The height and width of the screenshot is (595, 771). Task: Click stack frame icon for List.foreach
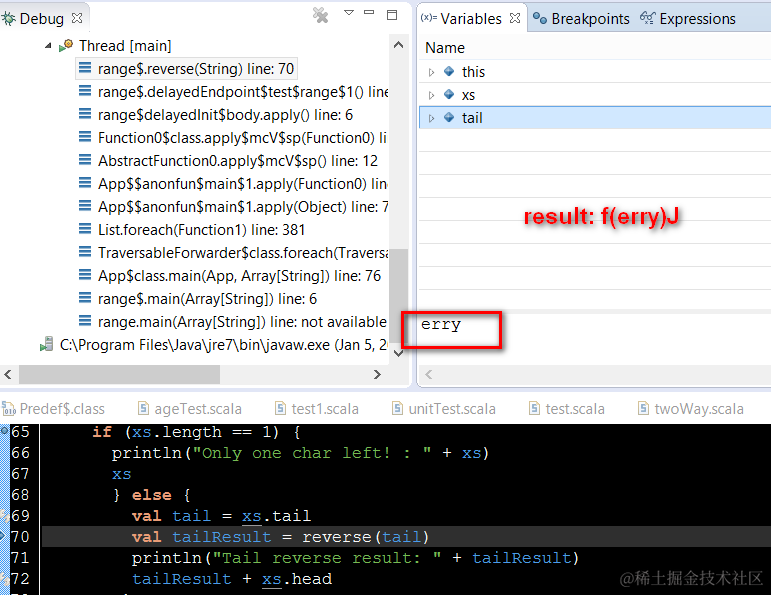(85, 229)
